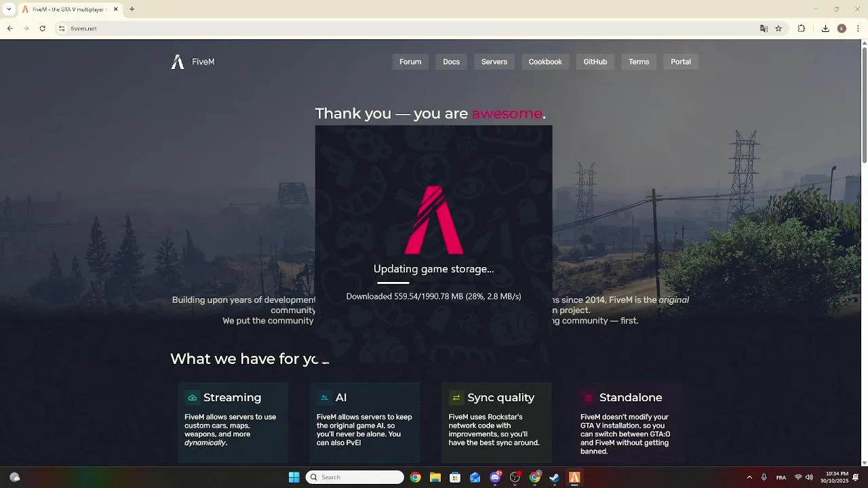868x488 pixels.
Task: Close the FiveM browser tab
Action: click(115, 9)
